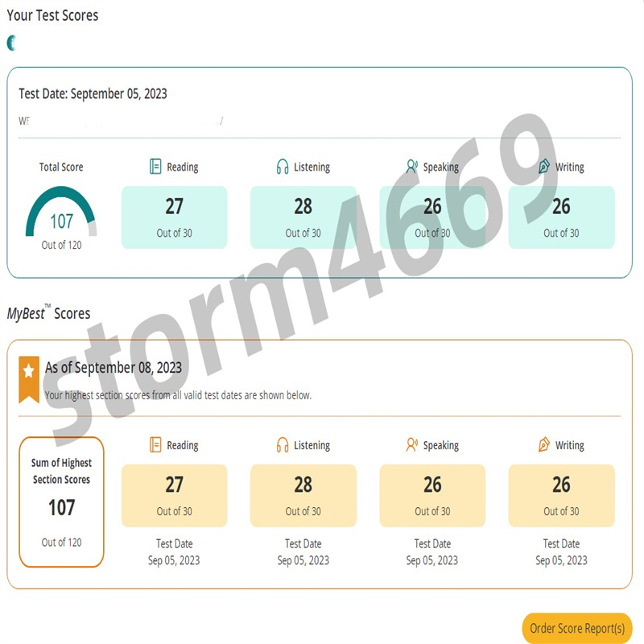
Task: Click the teal Reading score 27 card
Action: point(174,217)
